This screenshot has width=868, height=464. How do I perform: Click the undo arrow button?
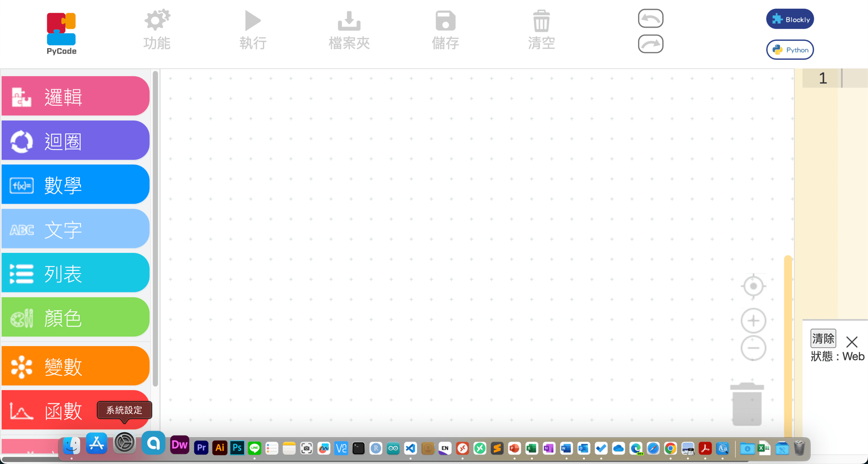point(650,18)
